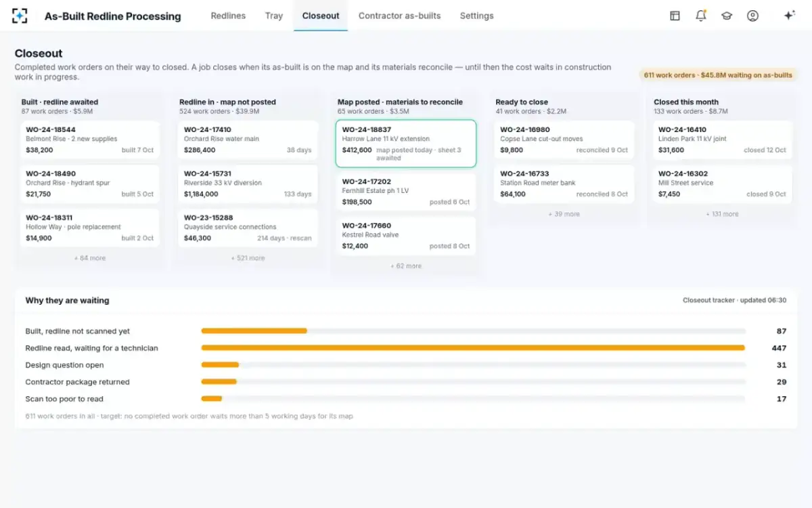Click the count 31
Image resolution: width=812 pixels, height=508 pixels.
(782, 365)
